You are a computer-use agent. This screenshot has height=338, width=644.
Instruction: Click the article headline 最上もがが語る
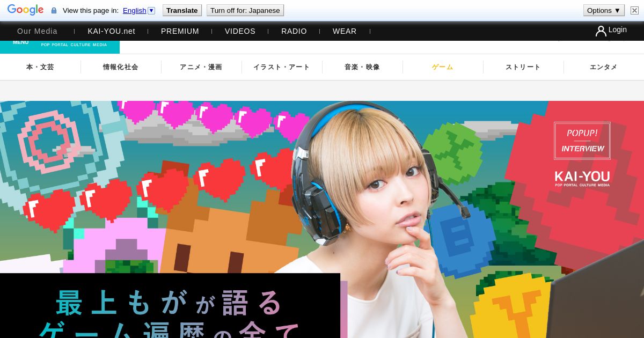169,303
